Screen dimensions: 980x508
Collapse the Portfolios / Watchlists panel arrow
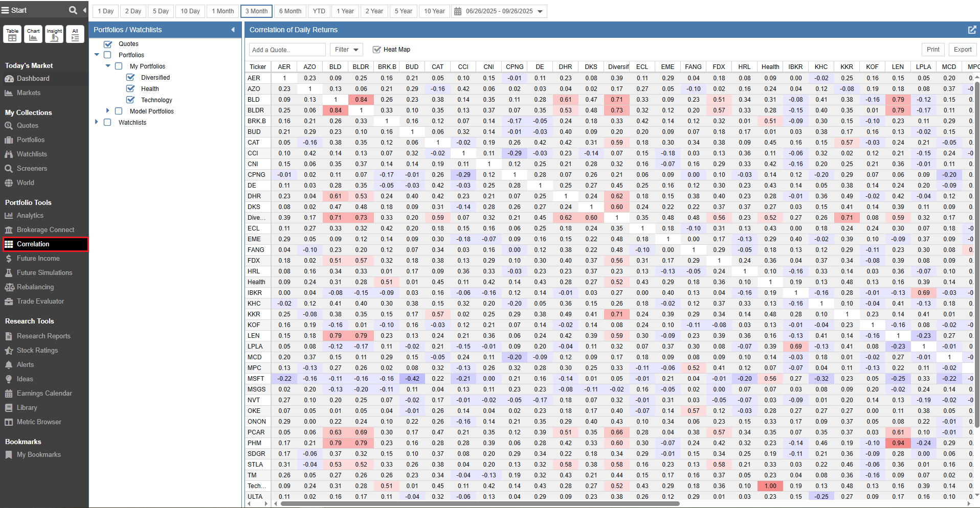point(233,30)
